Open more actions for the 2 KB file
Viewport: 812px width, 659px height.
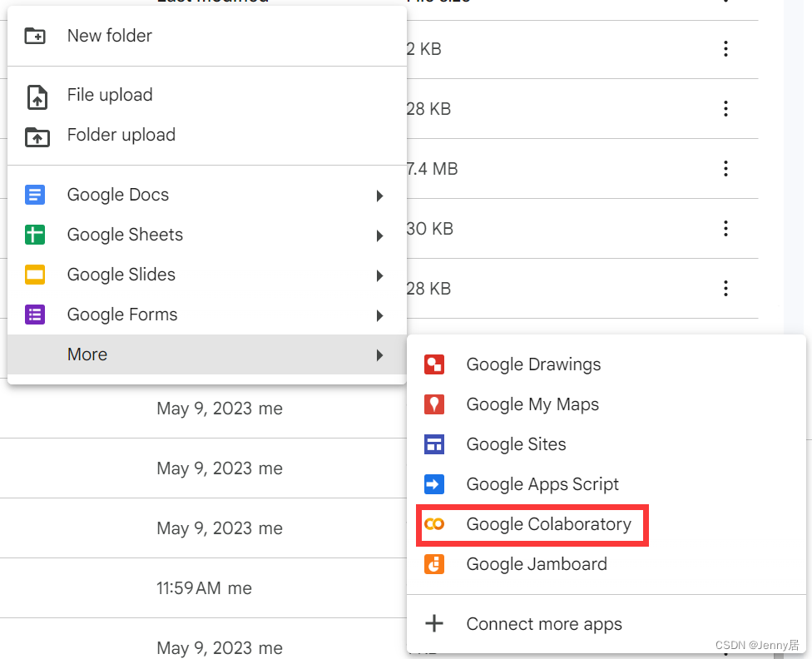point(725,49)
